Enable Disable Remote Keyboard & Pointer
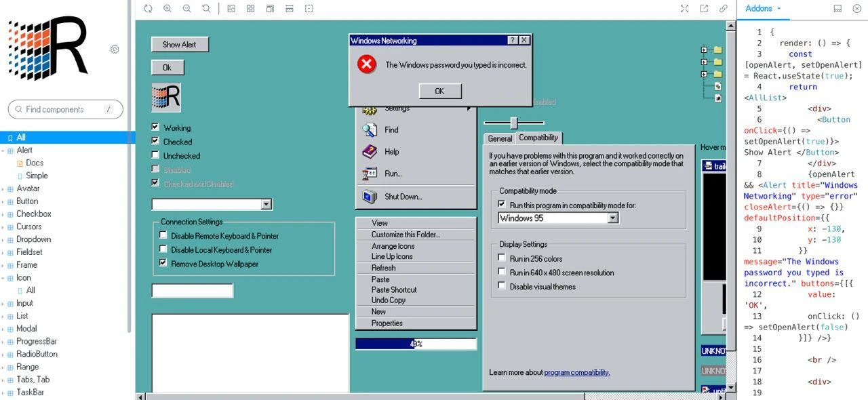 (x=163, y=235)
